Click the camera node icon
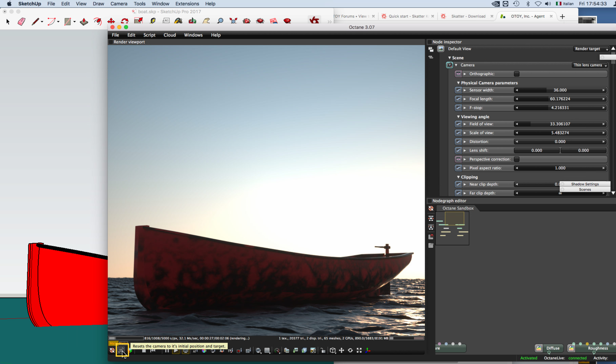 [x=449, y=65]
